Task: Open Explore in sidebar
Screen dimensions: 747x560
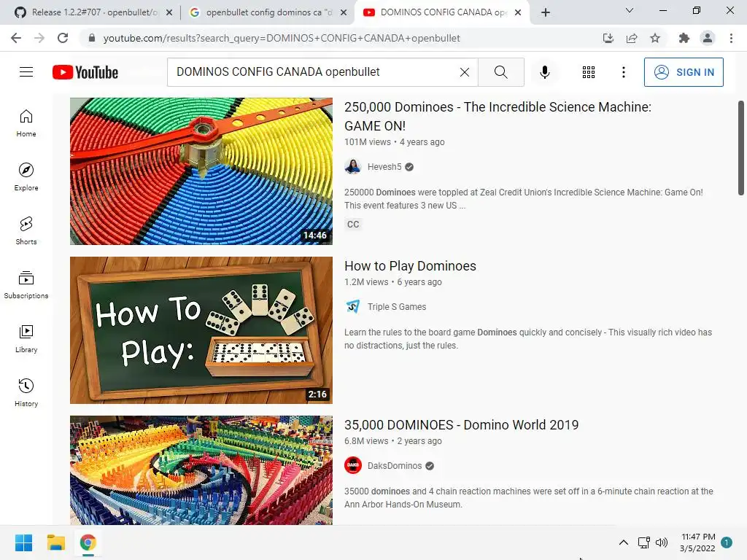Action: tap(26, 177)
